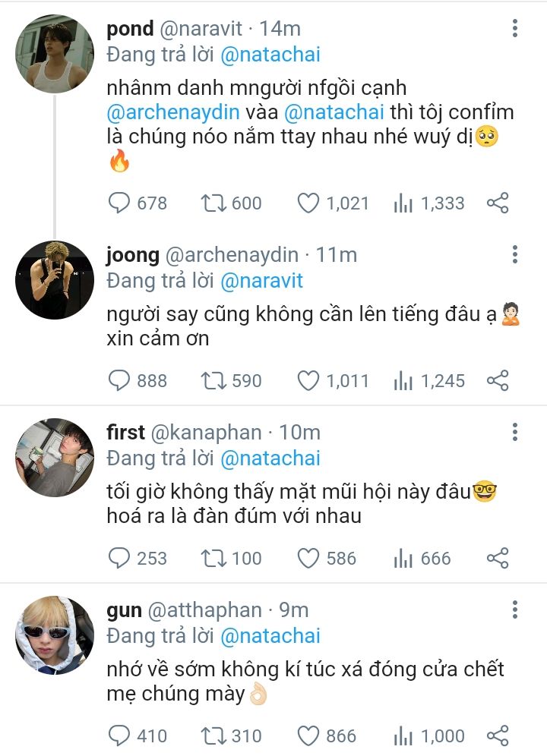Image resolution: width=547 pixels, height=756 pixels.
Task: Follow @naravit link in joong's reply
Action: (261, 281)
